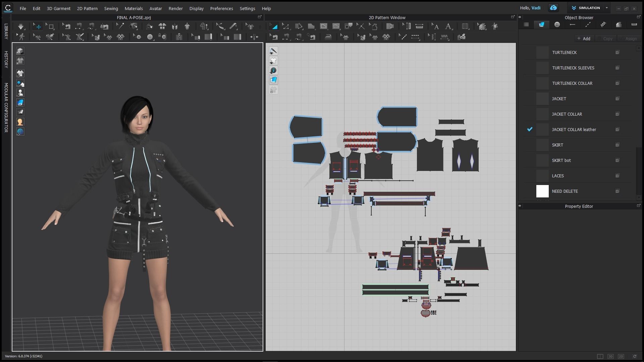This screenshot has height=362, width=644.
Task: Open the MODULAR CONFIGURATOR side panel
Action: (x=6, y=108)
